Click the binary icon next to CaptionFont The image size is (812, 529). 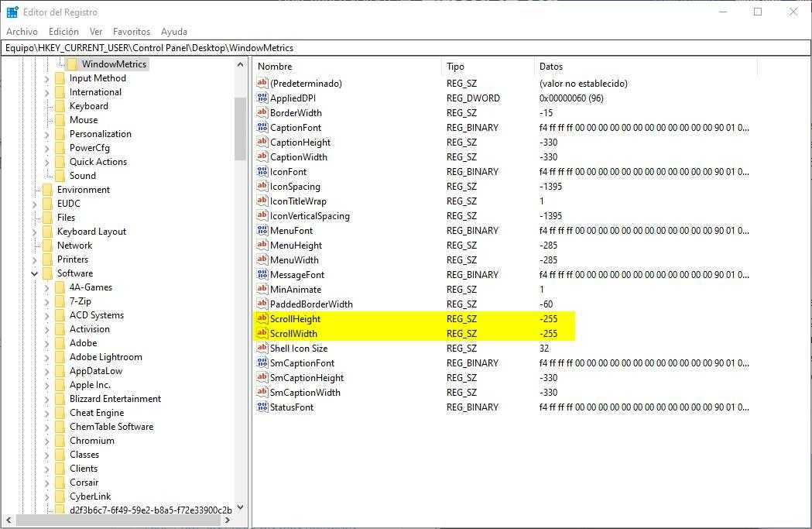point(262,128)
